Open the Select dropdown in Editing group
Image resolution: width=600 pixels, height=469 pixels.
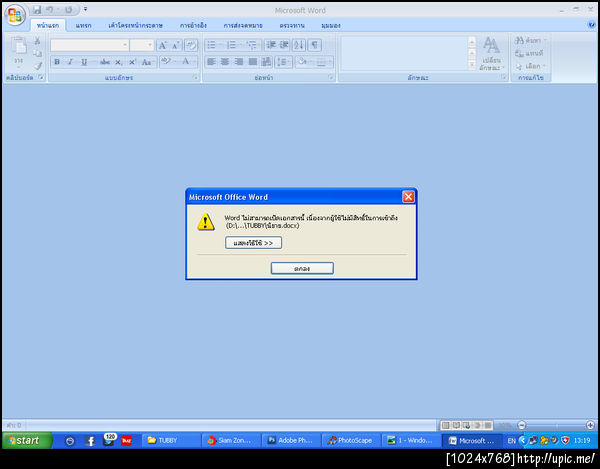pyautogui.click(x=530, y=66)
